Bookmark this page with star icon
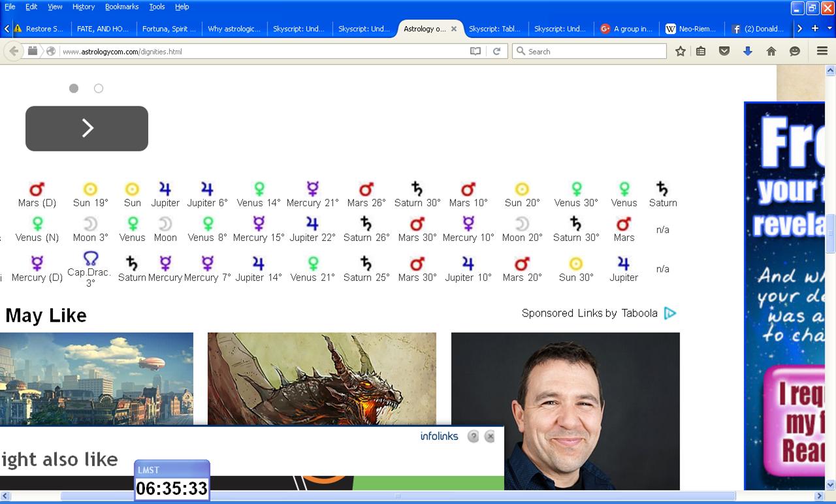836x504 pixels. pyautogui.click(x=681, y=51)
